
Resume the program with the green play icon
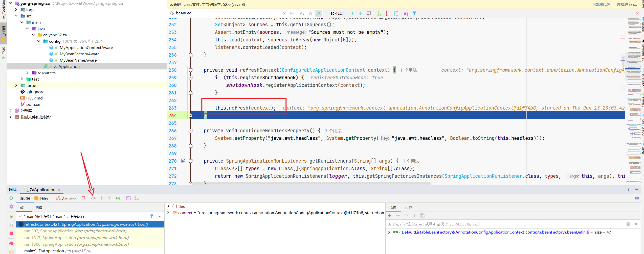coord(11,217)
